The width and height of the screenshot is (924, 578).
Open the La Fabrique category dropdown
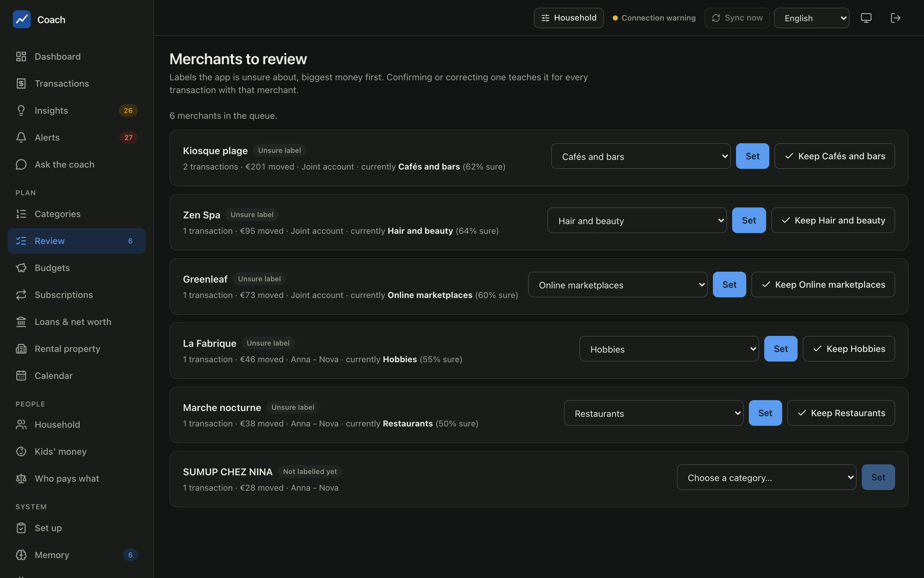click(x=669, y=349)
